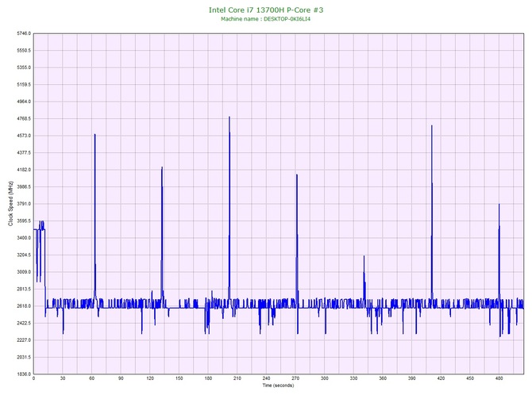532x399 pixels.
Task: Click the 240 tick on the time axis
Action: 266,378
